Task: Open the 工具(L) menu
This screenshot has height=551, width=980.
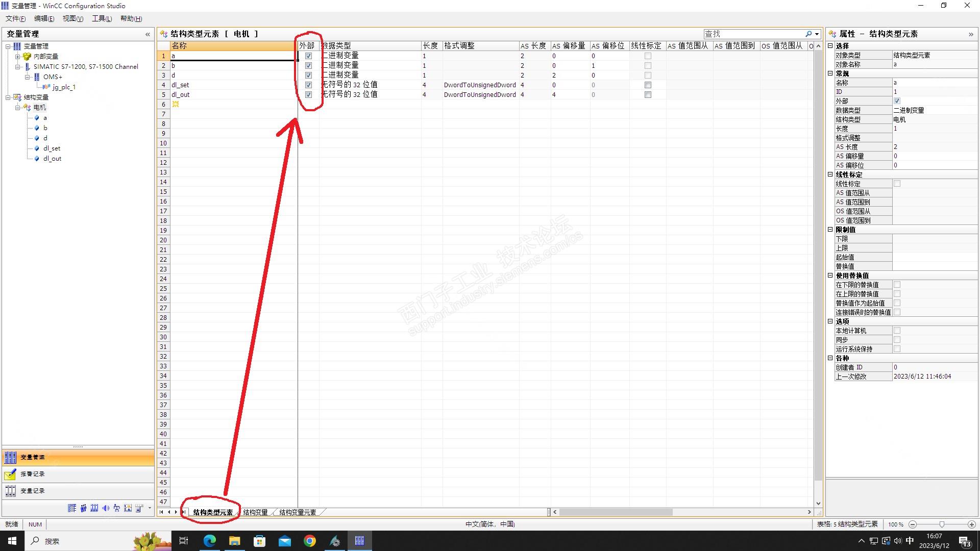Action: click(102, 18)
